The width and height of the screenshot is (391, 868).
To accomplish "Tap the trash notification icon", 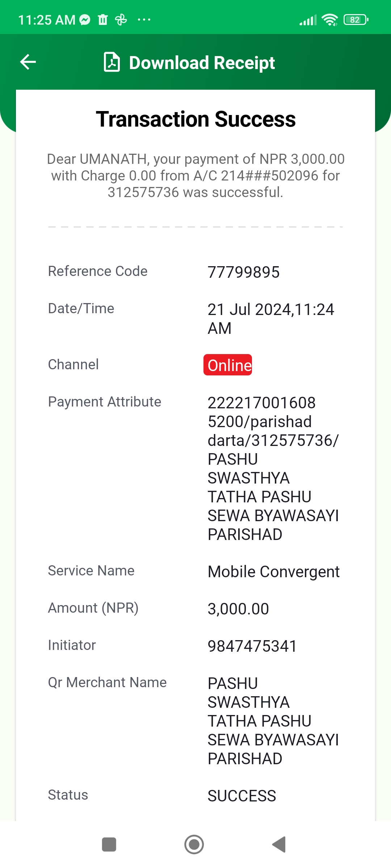I will tap(103, 20).
